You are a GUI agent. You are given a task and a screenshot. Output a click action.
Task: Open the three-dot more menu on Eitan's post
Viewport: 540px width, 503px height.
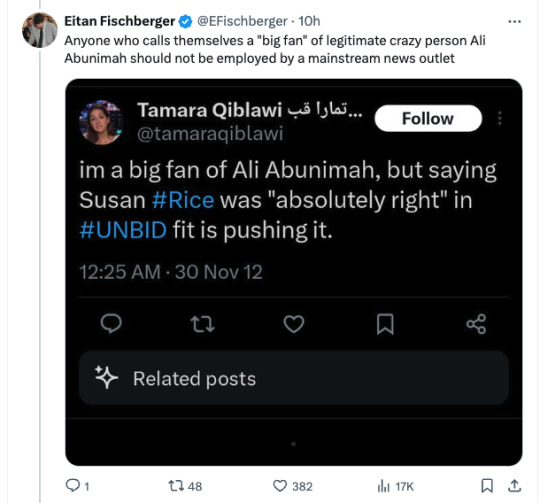click(514, 22)
